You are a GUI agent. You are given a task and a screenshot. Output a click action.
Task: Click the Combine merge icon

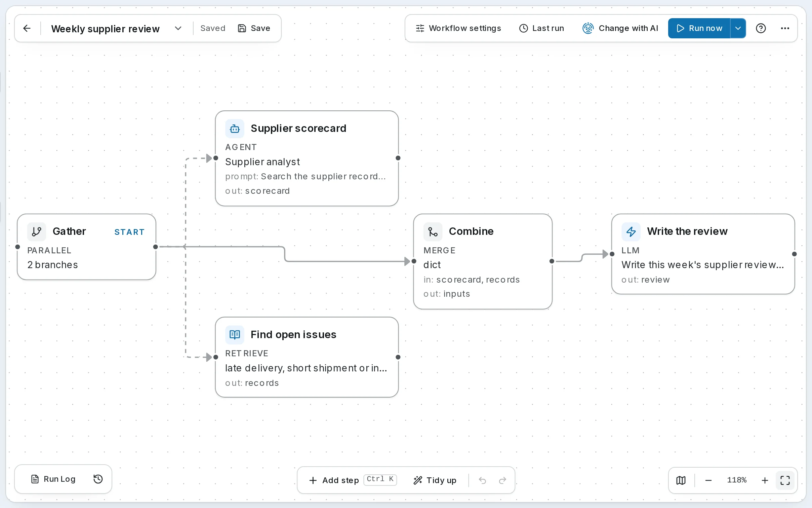coord(433,231)
